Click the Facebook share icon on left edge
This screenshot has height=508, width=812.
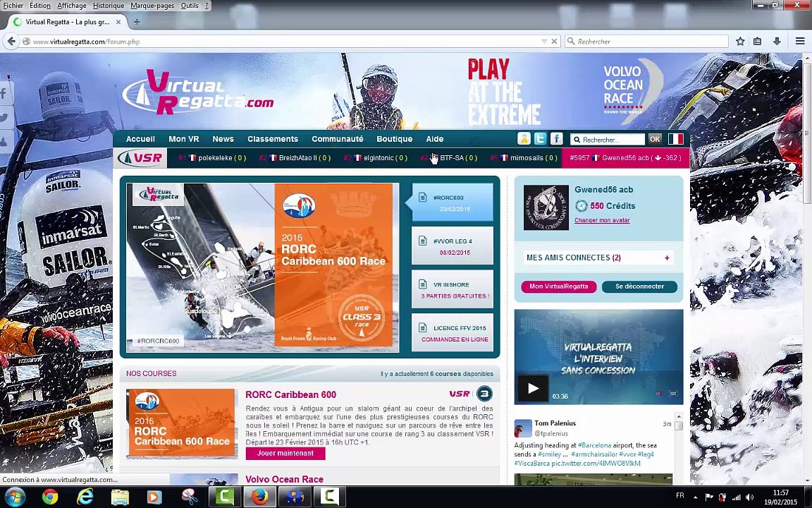4,94
